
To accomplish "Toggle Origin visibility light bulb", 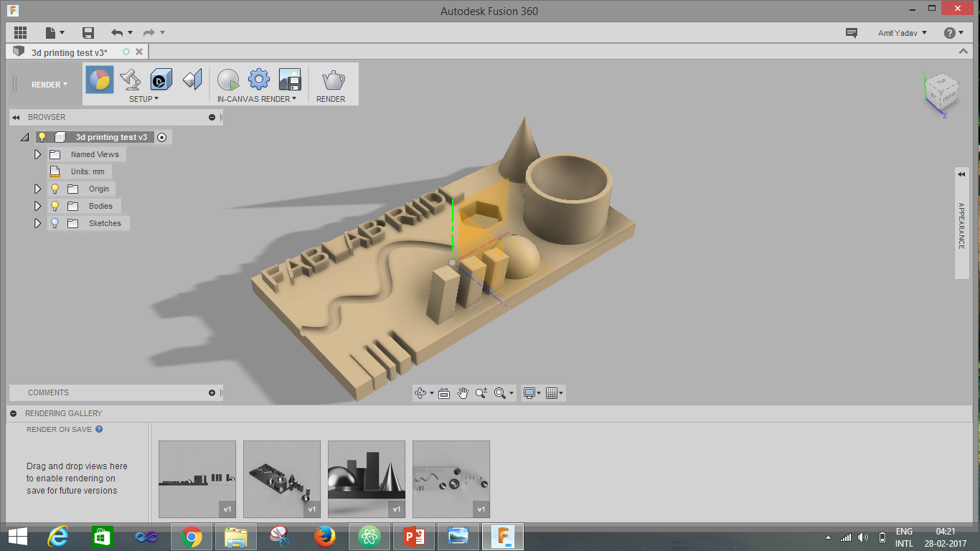I will point(55,189).
